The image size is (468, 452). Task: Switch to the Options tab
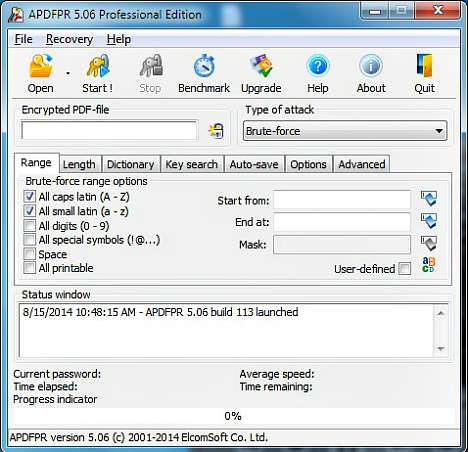coord(308,164)
